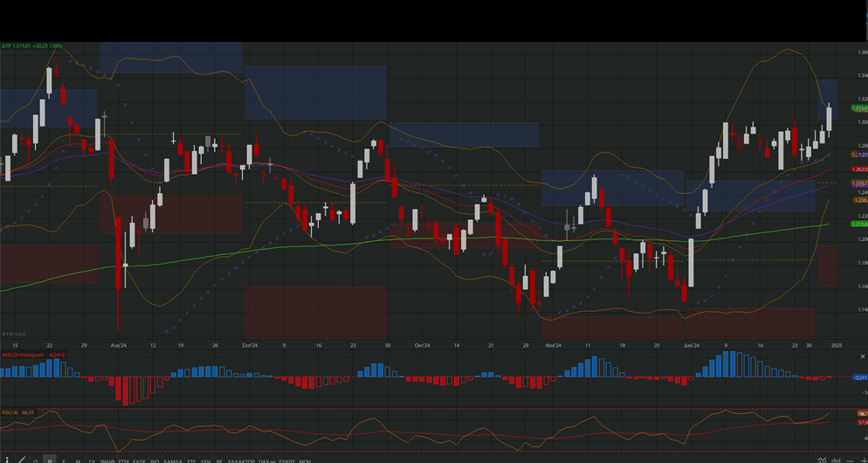The height and width of the screenshot is (463, 868).
Task: Click the Οκτ'24 date label
Action: 423,345
